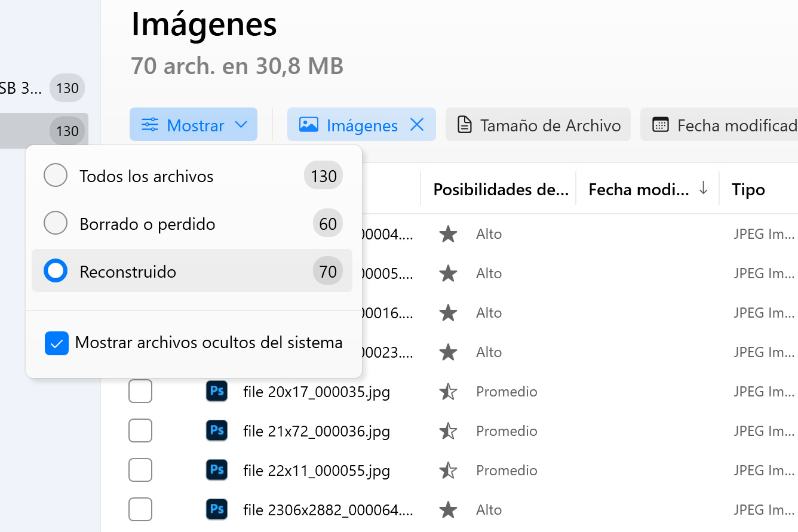Click the calendar icon in the Fecha modificada filter
This screenshot has height=532, width=798.
[660, 125]
